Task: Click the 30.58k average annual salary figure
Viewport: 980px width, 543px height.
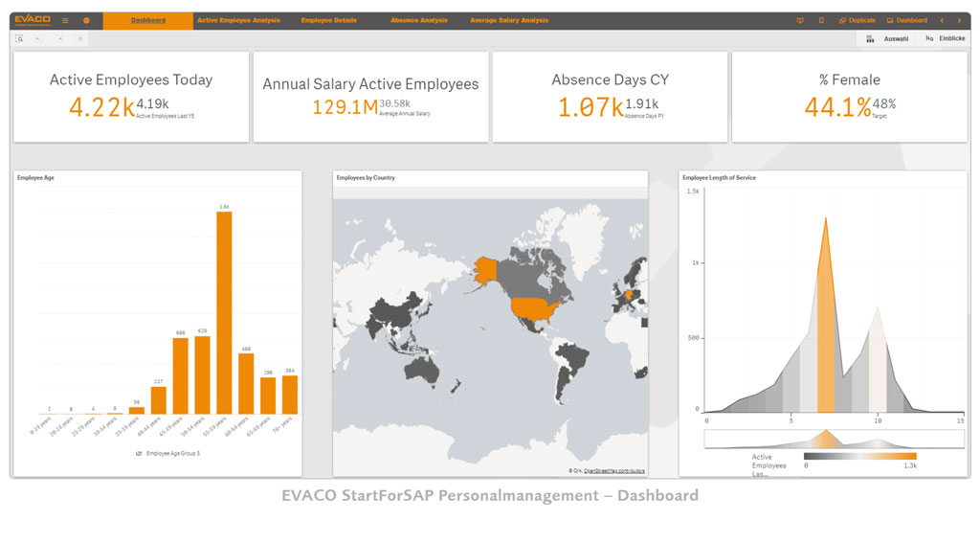Action: point(395,103)
